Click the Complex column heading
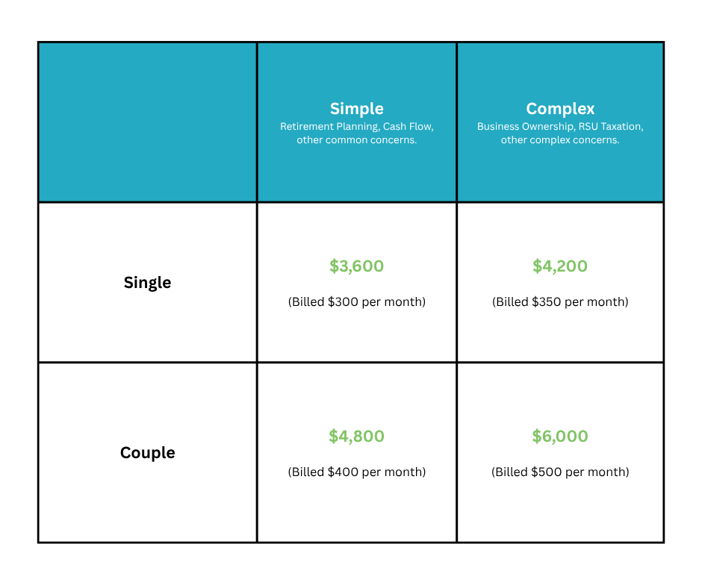Screen dimensions: 702x588 point(559,109)
